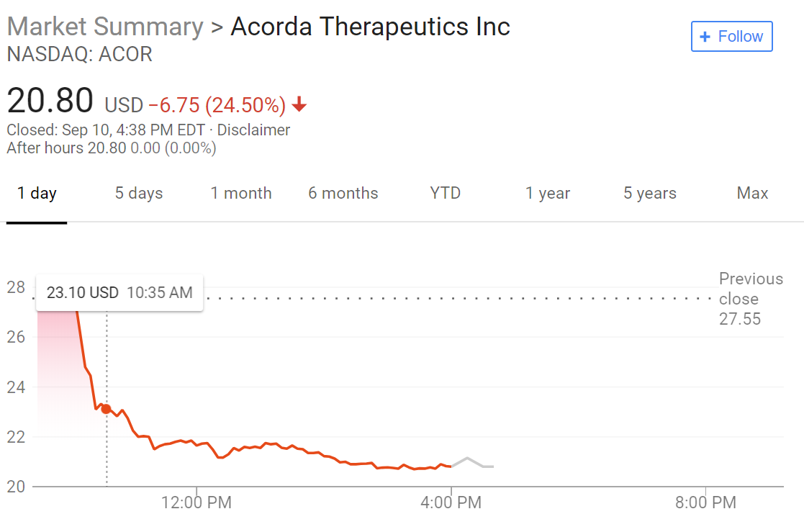
Task: Open the Market Summary link
Action: pos(105,27)
